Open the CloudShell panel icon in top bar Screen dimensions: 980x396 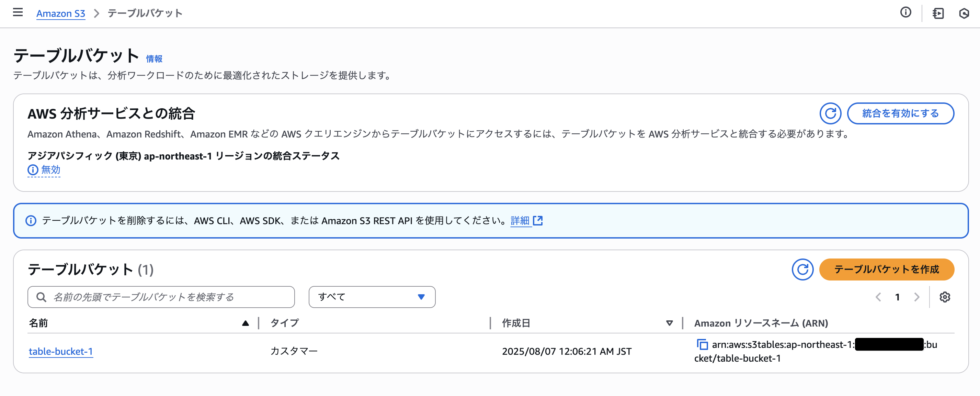pos(938,13)
